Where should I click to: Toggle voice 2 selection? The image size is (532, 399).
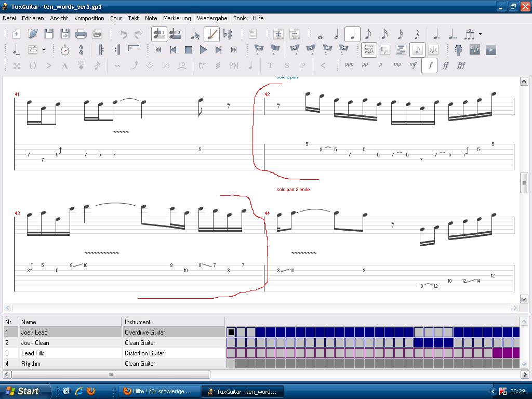click(x=175, y=34)
